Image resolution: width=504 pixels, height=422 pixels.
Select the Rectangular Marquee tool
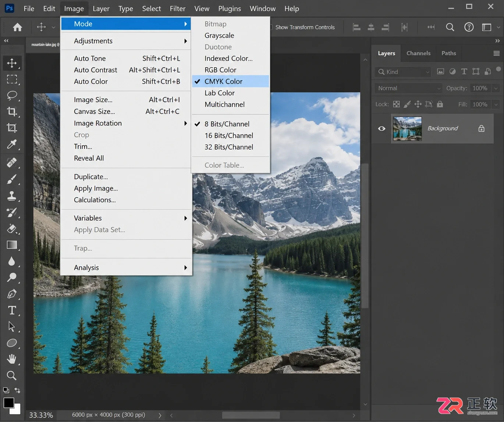12,79
